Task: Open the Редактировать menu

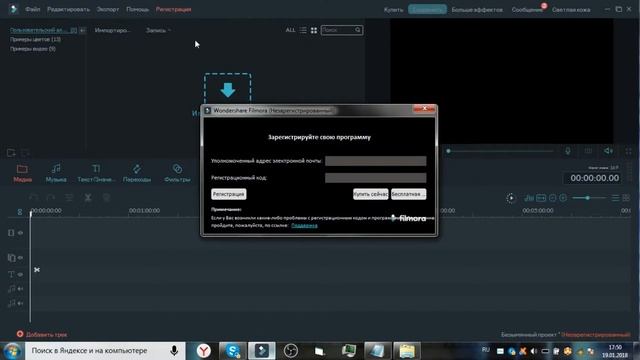Action: pos(68,9)
